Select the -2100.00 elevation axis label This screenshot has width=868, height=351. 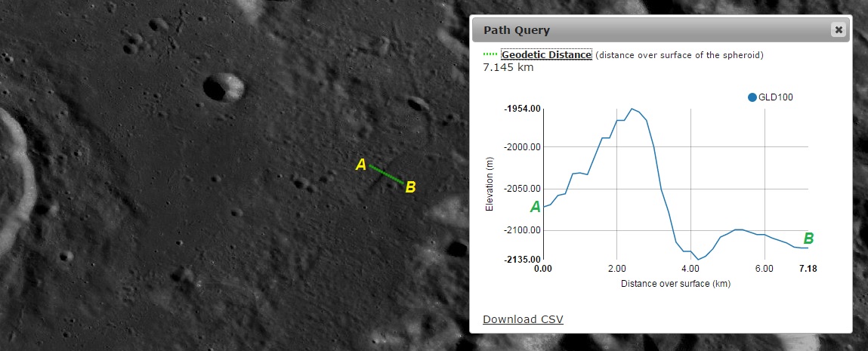(x=523, y=230)
